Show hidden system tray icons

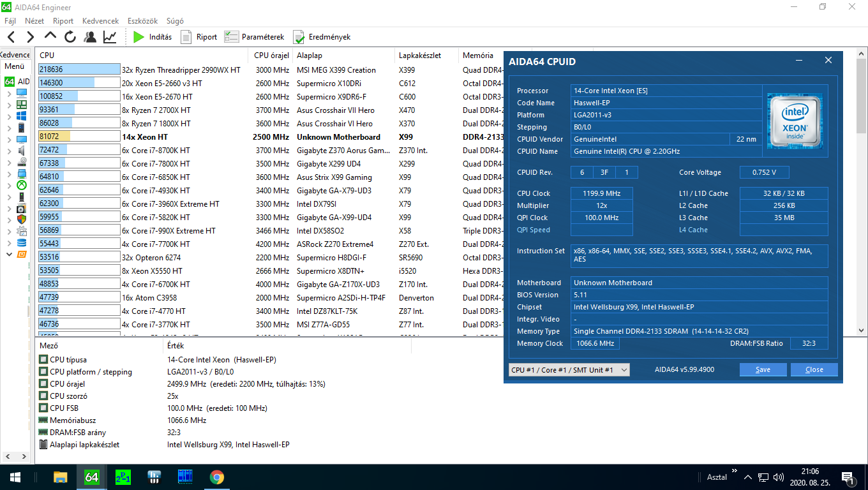747,477
